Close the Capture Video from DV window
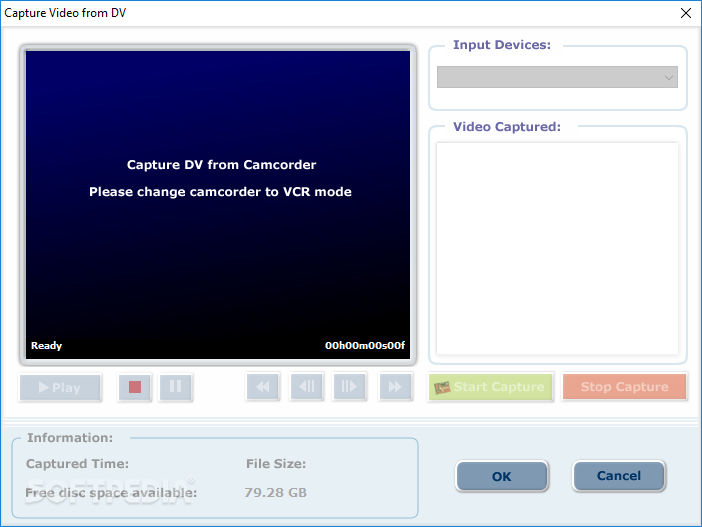Screen dimensions: 702x527 (x=686, y=13)
